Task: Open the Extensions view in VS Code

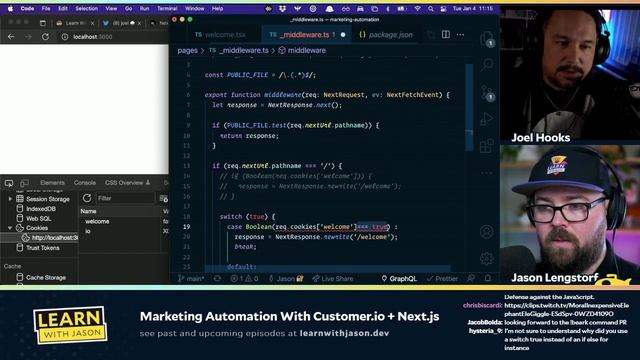Action: point(487,145)
